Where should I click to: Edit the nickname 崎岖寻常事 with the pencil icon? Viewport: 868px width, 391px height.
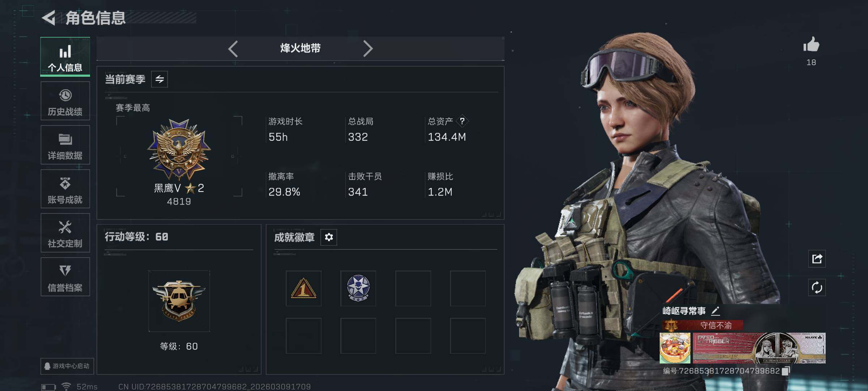(715, 311)
